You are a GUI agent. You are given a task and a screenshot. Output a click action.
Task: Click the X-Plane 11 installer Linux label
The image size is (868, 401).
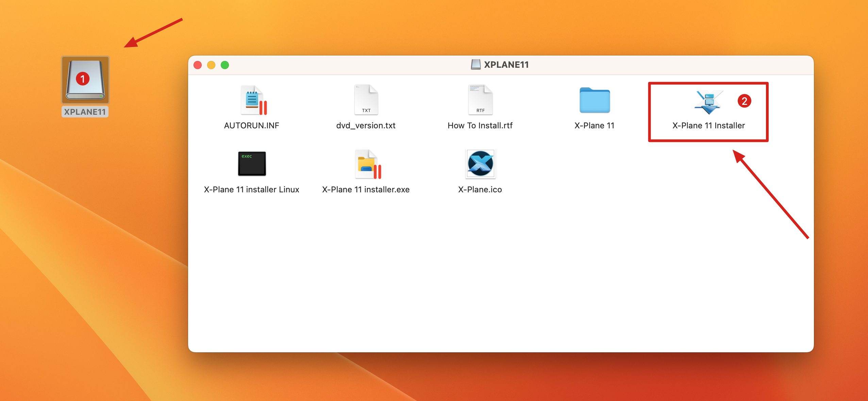coord(251,190)
